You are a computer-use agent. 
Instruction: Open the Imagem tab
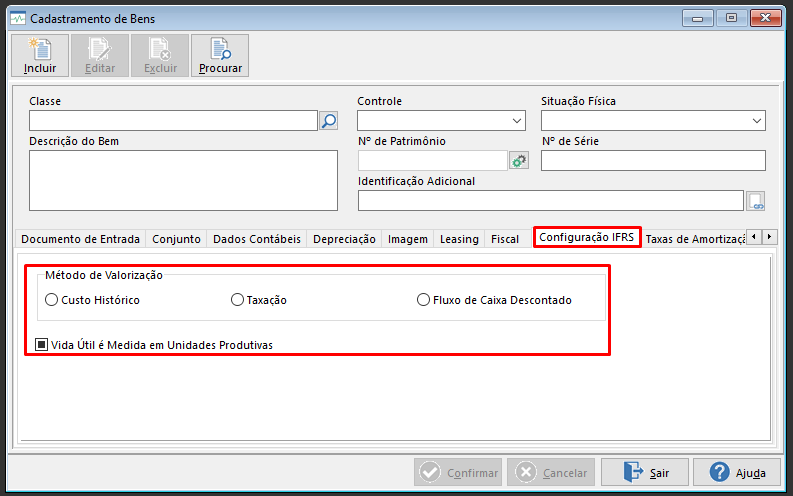pos(408,239)
